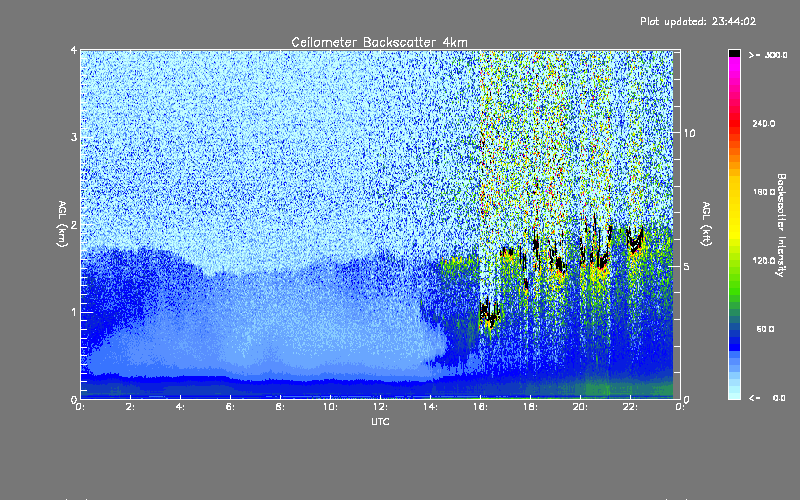The width and height of the screenshot is (800, 500).
Task: Click the "3" tick on the km axis
Action: (74, 137)
